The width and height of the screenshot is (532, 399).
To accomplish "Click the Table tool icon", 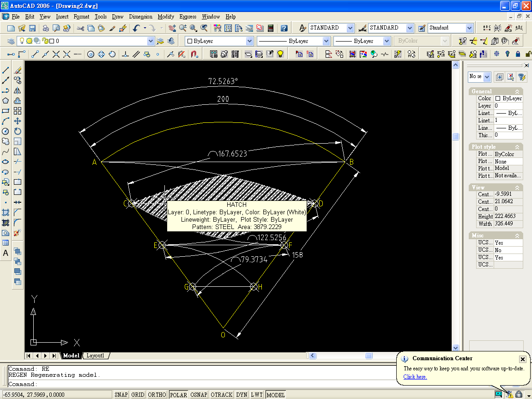I will coord(6,243).
